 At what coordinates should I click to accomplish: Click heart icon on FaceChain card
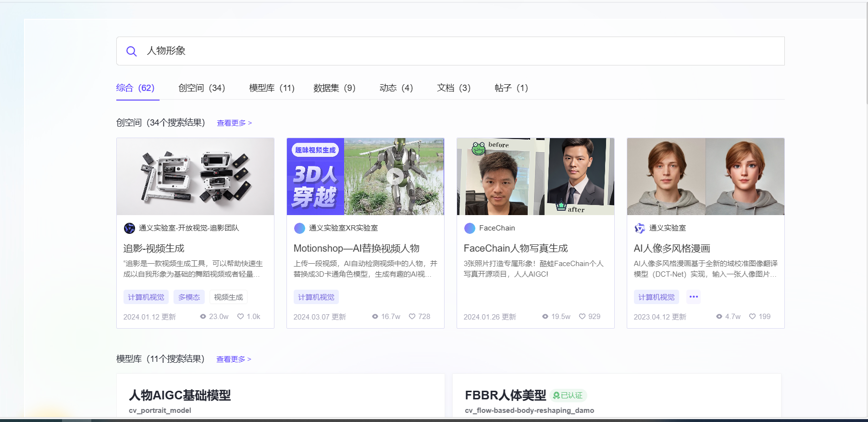click(x=582, y=317)
